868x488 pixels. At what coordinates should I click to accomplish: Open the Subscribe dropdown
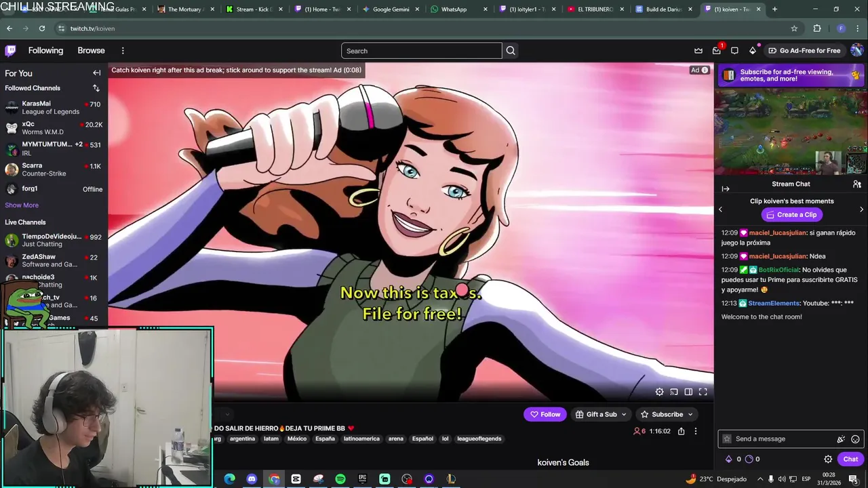(667, 414)
